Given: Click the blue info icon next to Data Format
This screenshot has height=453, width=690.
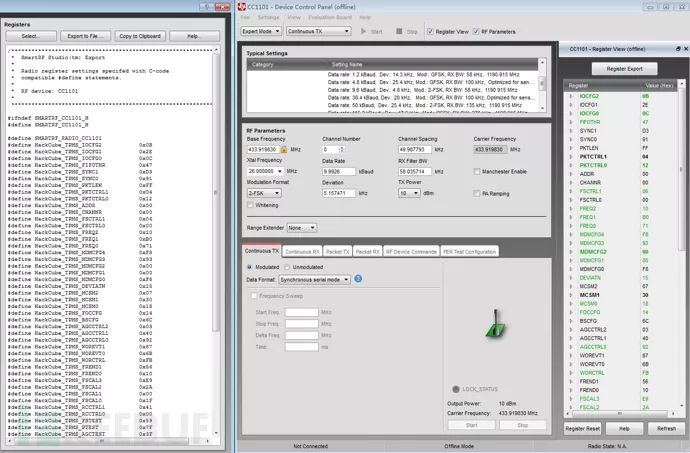Looking at the screenshot, I should 358,280.
